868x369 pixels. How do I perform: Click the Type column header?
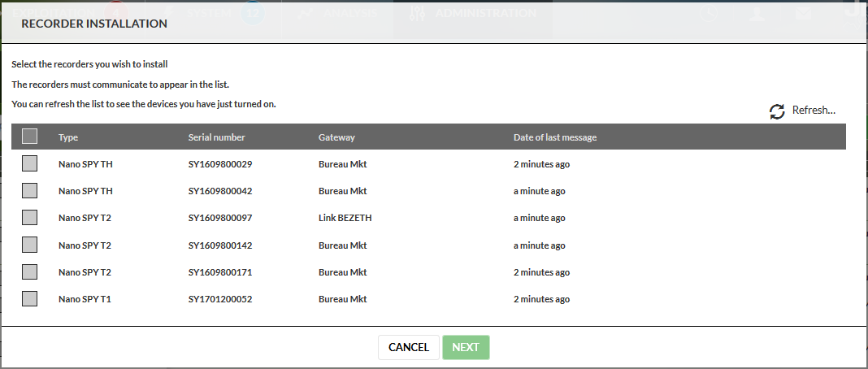click(x=68, y=137)
